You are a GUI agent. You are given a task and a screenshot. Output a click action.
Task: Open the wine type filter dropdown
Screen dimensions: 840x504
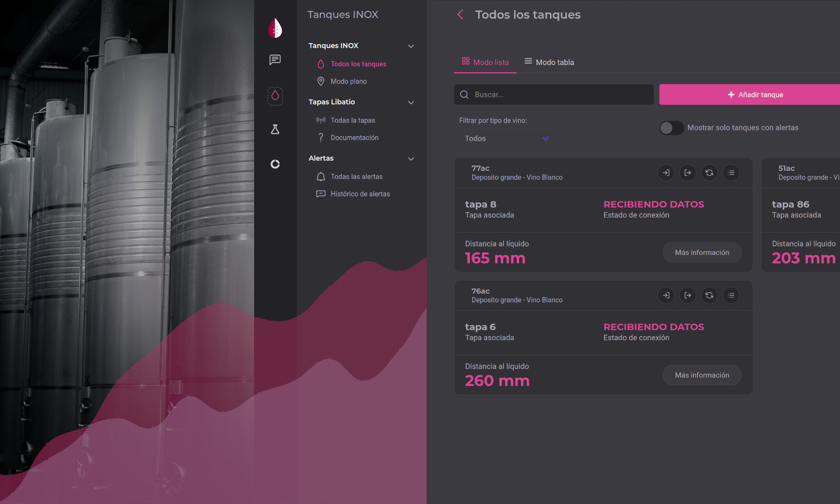(x=507, y=139)
